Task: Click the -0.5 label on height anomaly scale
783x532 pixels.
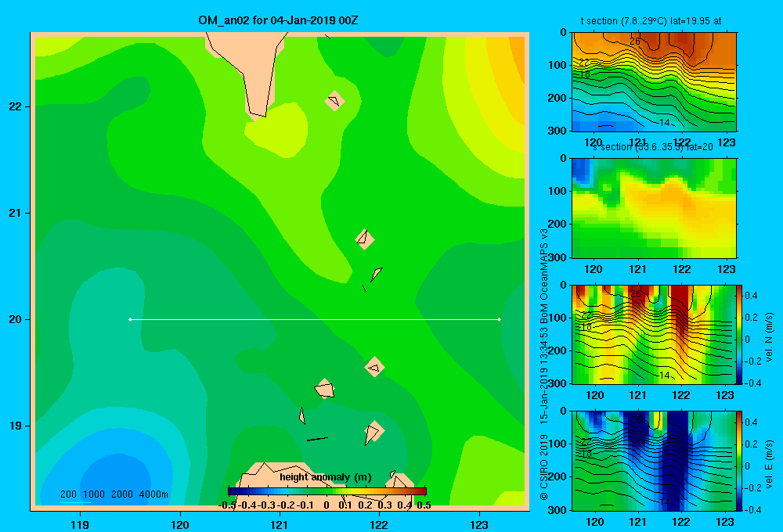Action: click(x=227, y=505)
